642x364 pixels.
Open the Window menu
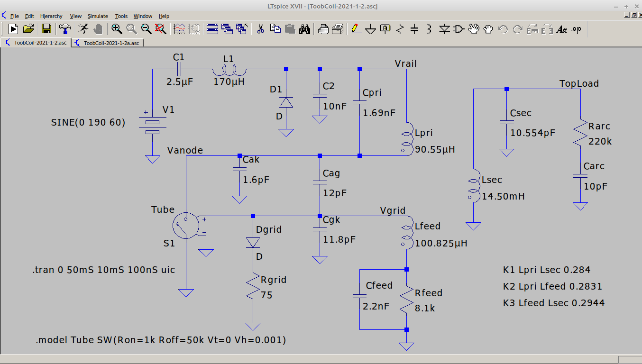pyautogui.click(x=143, y=16)
